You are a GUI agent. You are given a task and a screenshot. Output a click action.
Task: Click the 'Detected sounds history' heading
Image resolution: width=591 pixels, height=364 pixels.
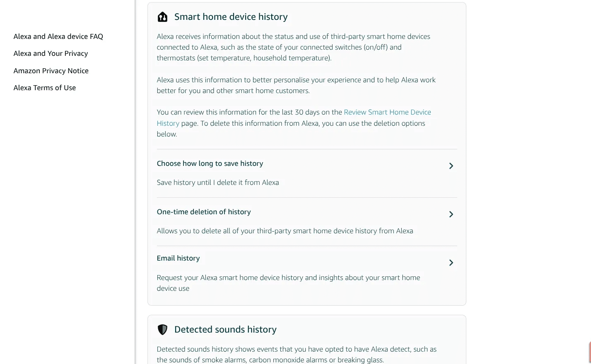click(225, 330)
